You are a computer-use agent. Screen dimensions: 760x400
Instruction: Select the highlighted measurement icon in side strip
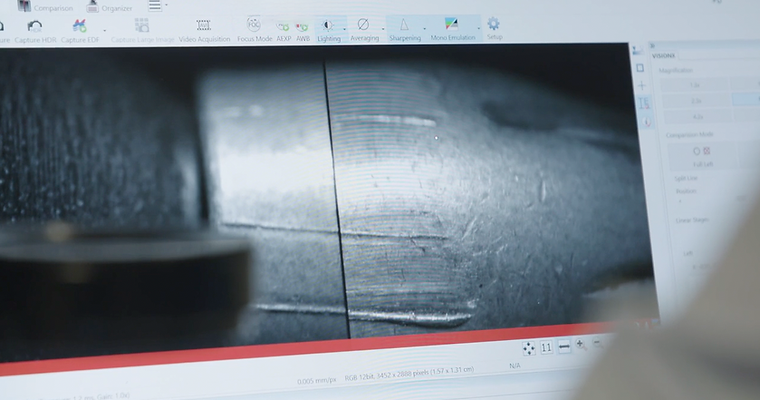coord(644,103)
